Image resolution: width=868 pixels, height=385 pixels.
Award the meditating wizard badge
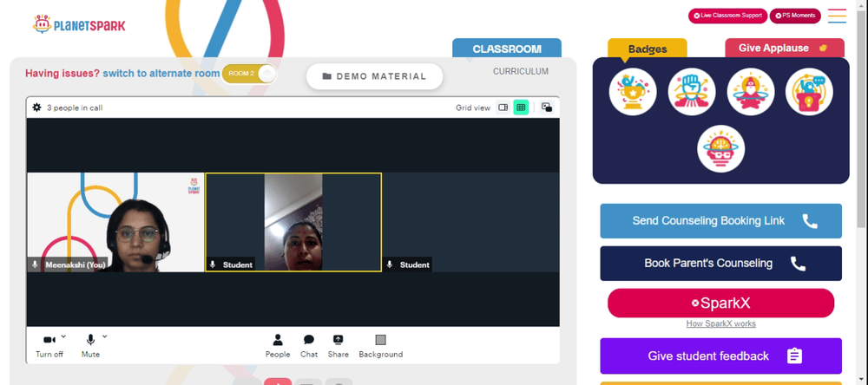pos(751,92)
